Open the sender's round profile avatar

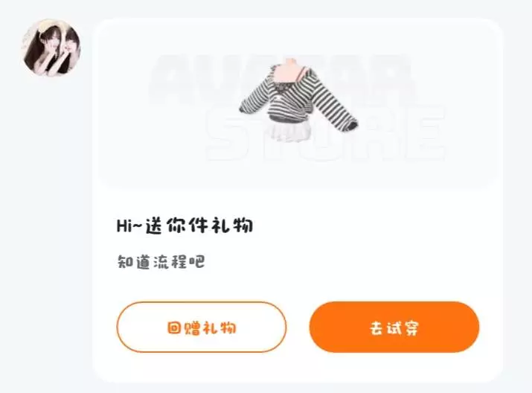(x=51, y=48)
